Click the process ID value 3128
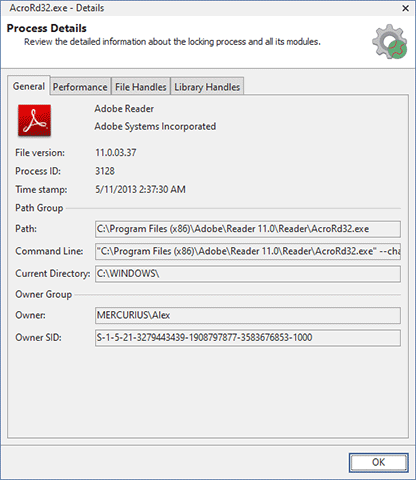 pyautogui.click(x=105, y=171)
